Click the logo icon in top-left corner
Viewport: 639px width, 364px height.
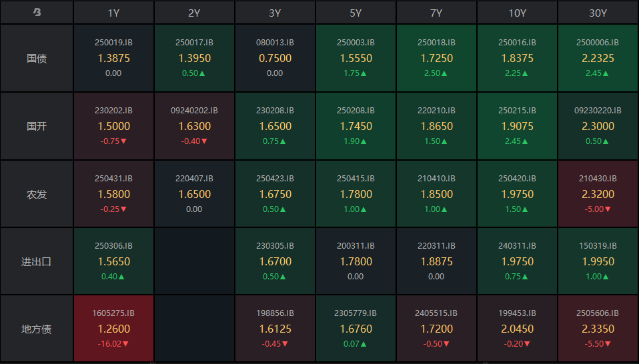tap(37, 13)
